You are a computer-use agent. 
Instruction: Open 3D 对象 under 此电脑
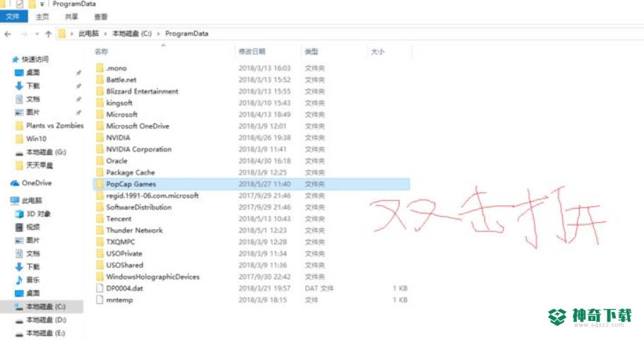(39, 214)
